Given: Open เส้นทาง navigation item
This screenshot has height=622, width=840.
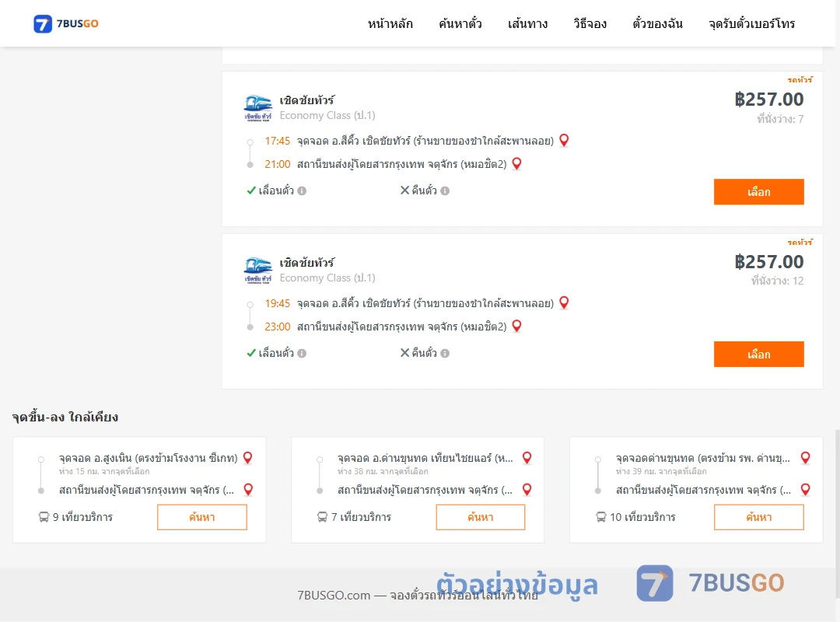Looking at the screenshot, I should (527, 23).
